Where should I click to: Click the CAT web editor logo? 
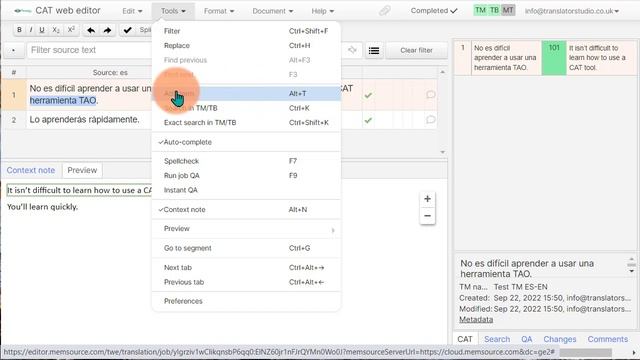(23, 11)
